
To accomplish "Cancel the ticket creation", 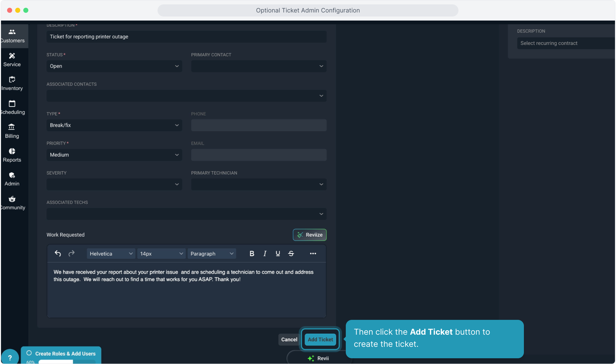I will (x=289, y=339).
